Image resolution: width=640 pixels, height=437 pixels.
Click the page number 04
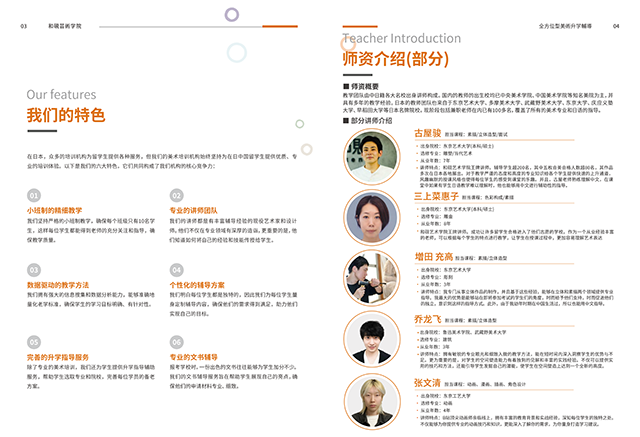pos(616,26)
